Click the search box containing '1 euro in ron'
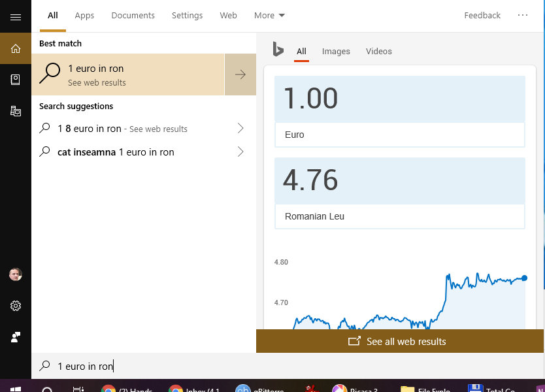This screenshot has width=545, height=392. click(288, 366)
